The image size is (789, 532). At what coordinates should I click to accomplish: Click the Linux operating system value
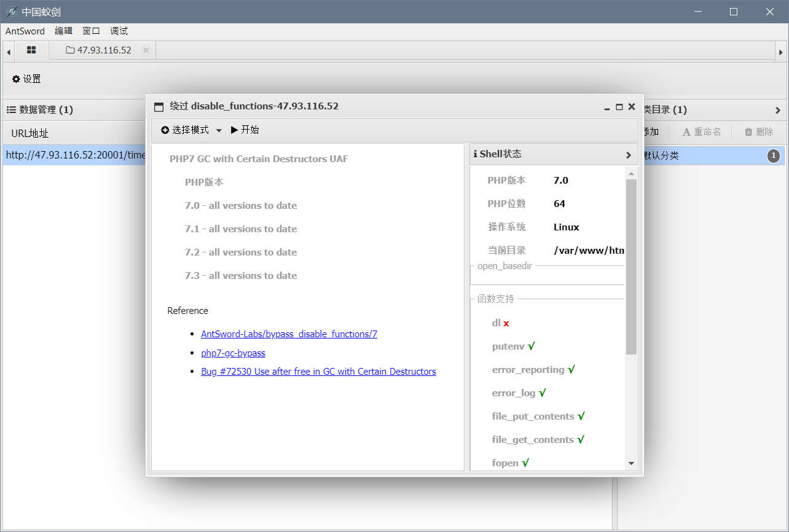pos(567,227)
